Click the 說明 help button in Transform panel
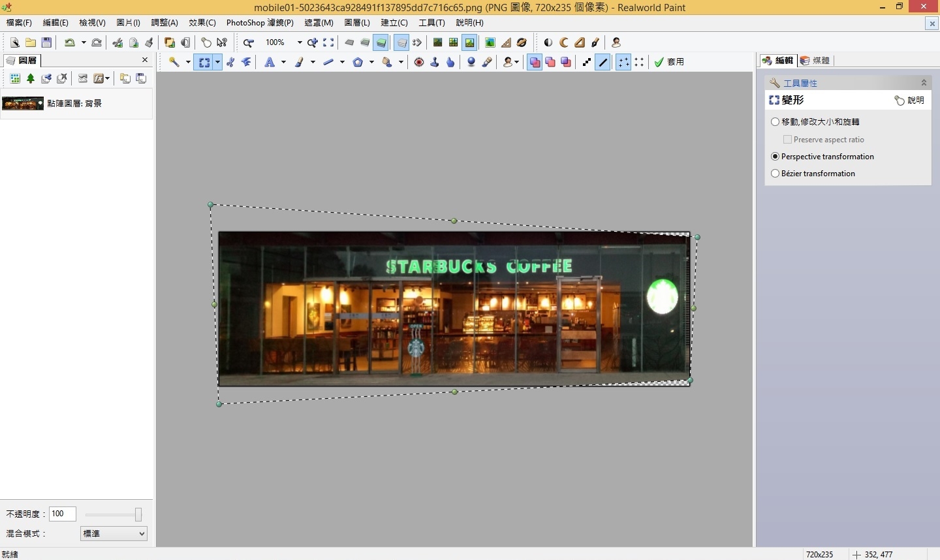The image size is (940, 560). click(x=909, y=100)
